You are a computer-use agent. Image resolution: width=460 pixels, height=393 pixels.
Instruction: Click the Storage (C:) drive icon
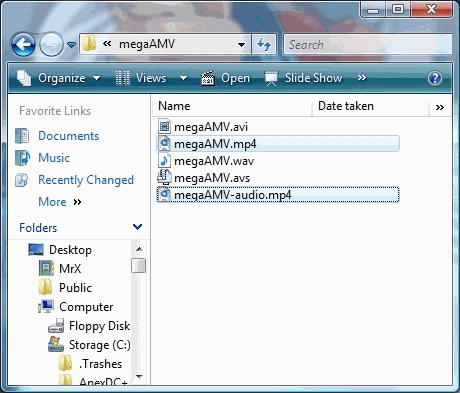coord(56,344)
